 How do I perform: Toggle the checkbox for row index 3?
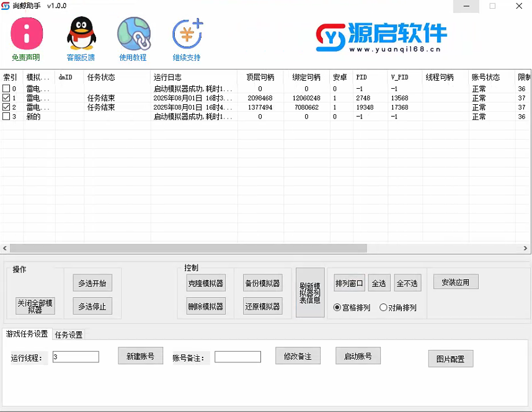(x=6, y=117)
